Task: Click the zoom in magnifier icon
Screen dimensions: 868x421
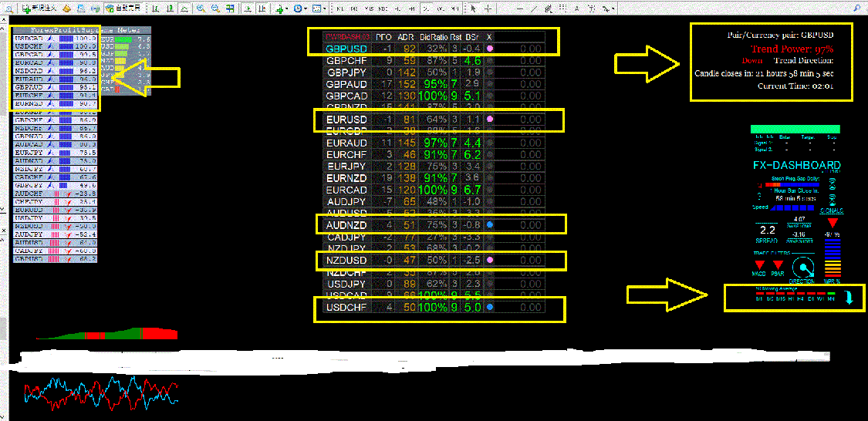Action: (x=201, y=8)
